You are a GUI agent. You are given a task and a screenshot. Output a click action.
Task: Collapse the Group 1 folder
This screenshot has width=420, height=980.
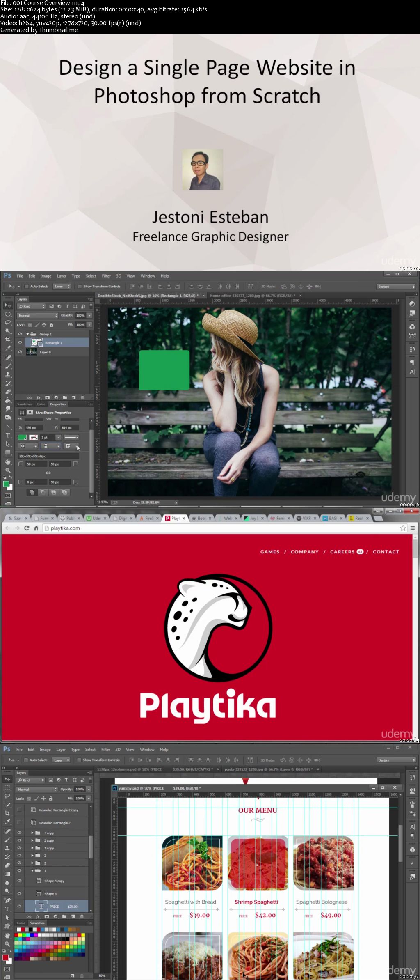pos(27,334)
